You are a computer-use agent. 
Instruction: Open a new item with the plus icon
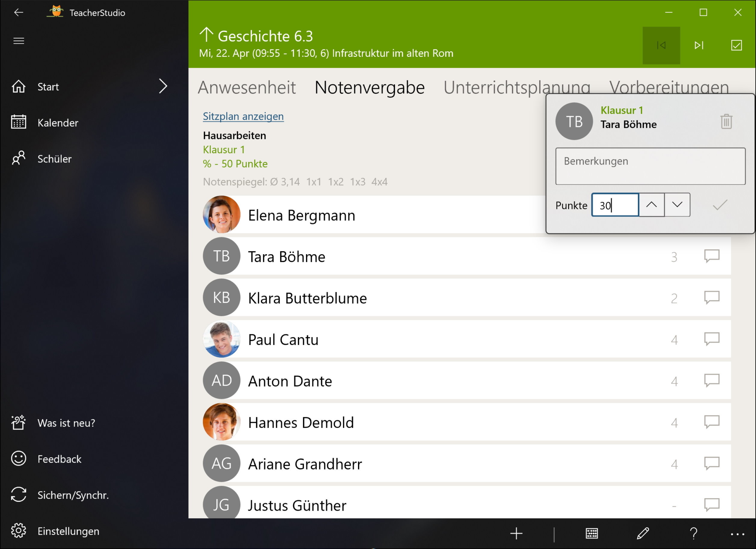pos(516,533)
